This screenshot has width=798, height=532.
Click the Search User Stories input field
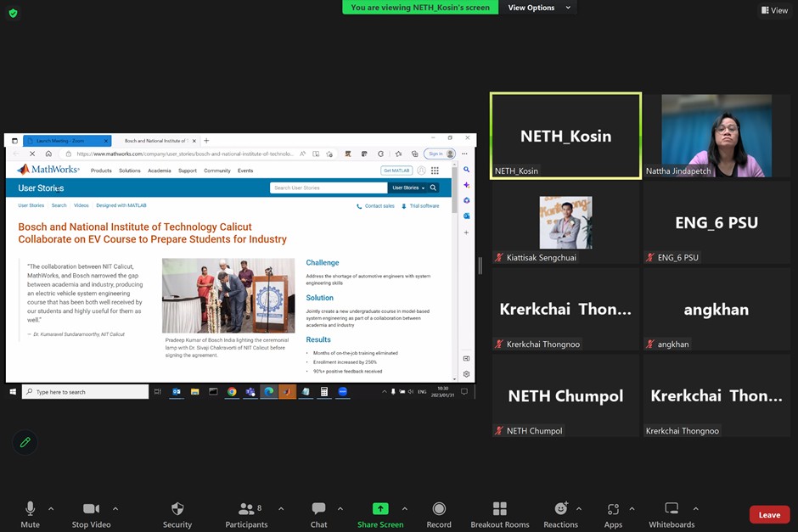tap(329, 188)
